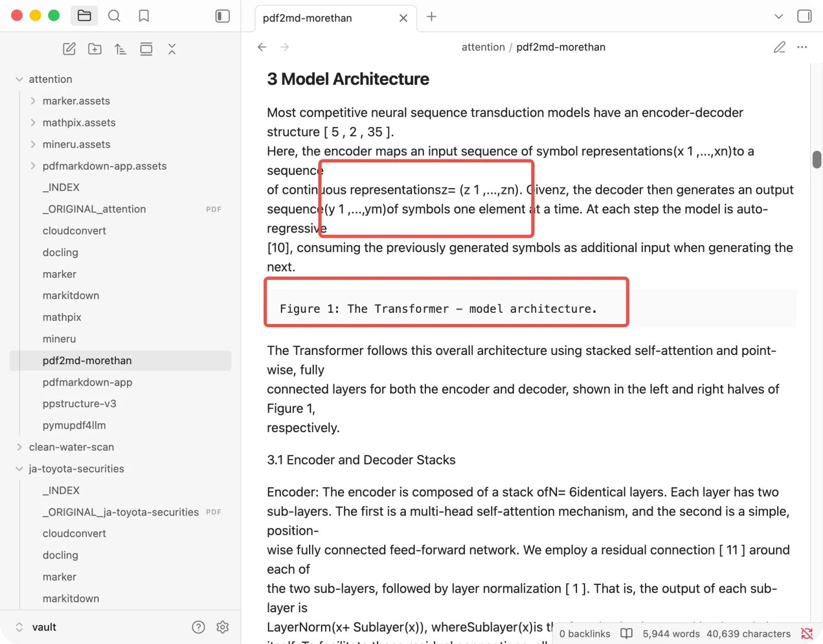Click the sync status icon
This screenshot has height=644, width=823.
coord(807,634)
